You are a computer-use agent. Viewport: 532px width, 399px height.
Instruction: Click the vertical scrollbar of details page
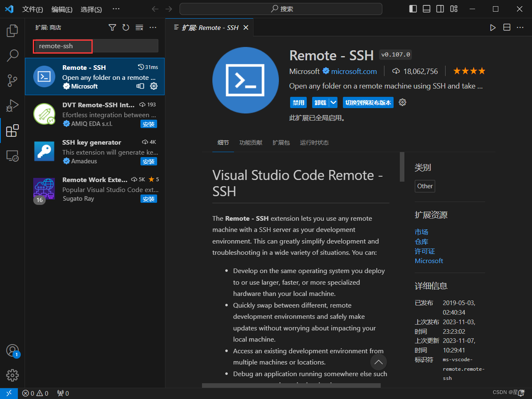point(402,167)
